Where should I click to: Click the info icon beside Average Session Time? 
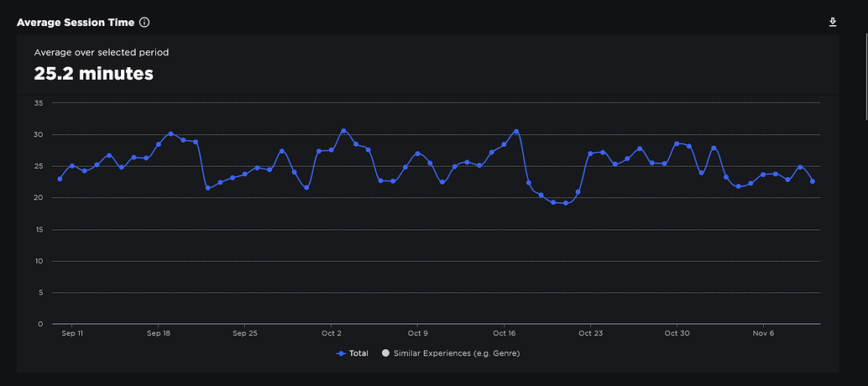(144, 22)
